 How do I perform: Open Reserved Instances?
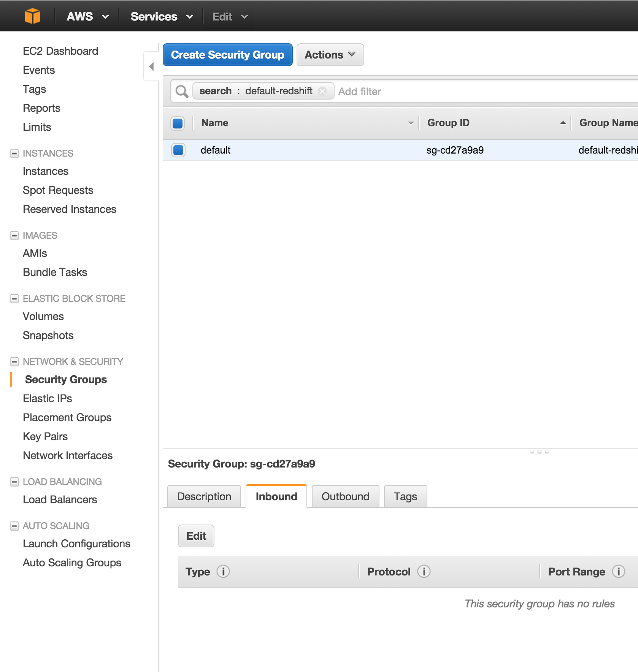(70, 209)
